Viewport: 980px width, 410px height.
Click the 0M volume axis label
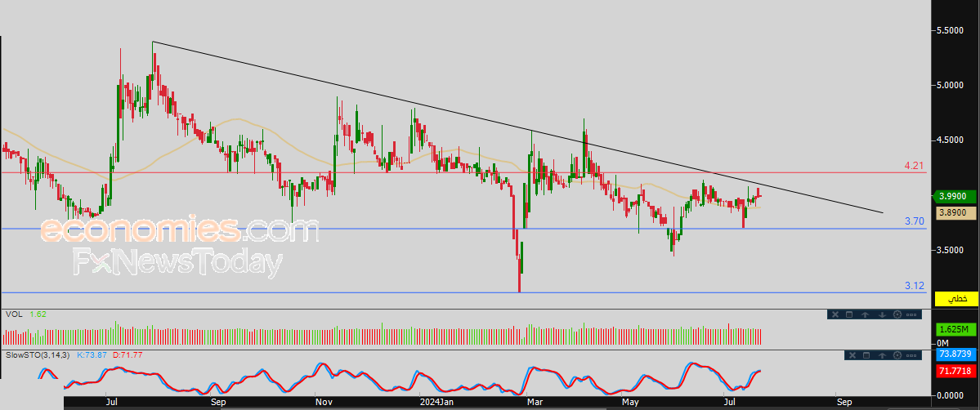pos(943,345)
